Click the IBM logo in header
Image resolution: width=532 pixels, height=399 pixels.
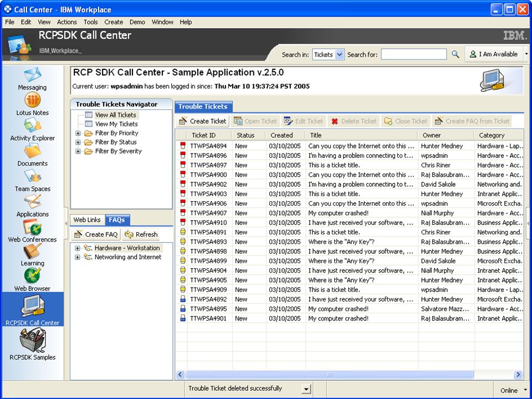point(514,35)
